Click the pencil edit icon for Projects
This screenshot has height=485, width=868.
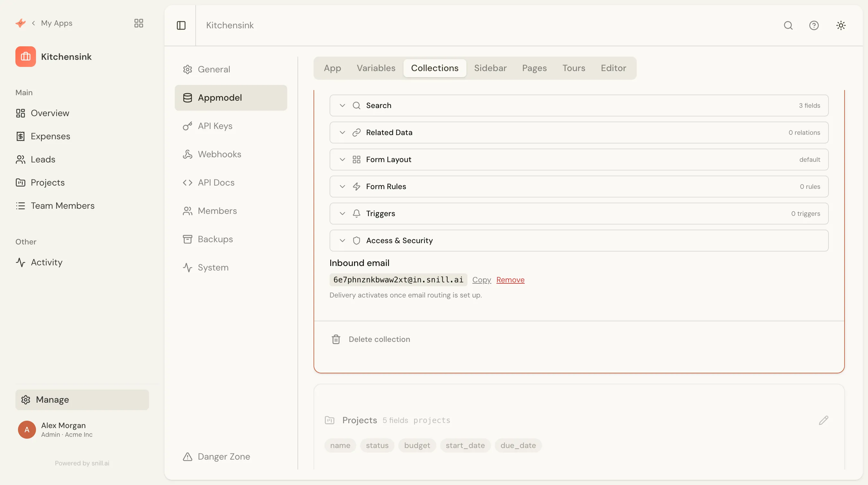(x=824, y=420)
